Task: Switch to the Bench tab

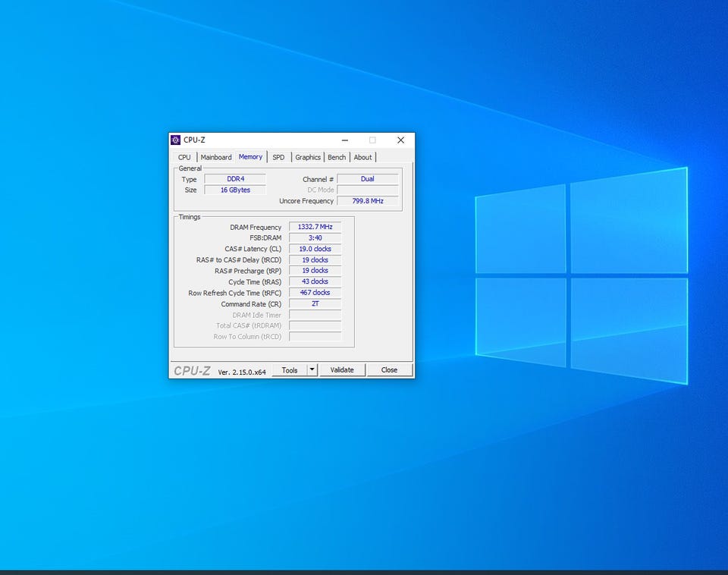Action: pos(337,157)
